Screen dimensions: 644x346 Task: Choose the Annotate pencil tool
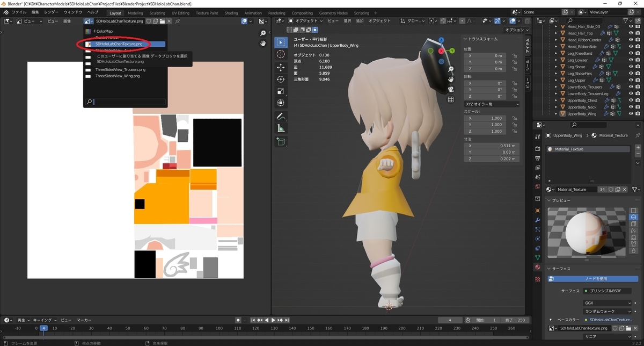click(281, 116)
